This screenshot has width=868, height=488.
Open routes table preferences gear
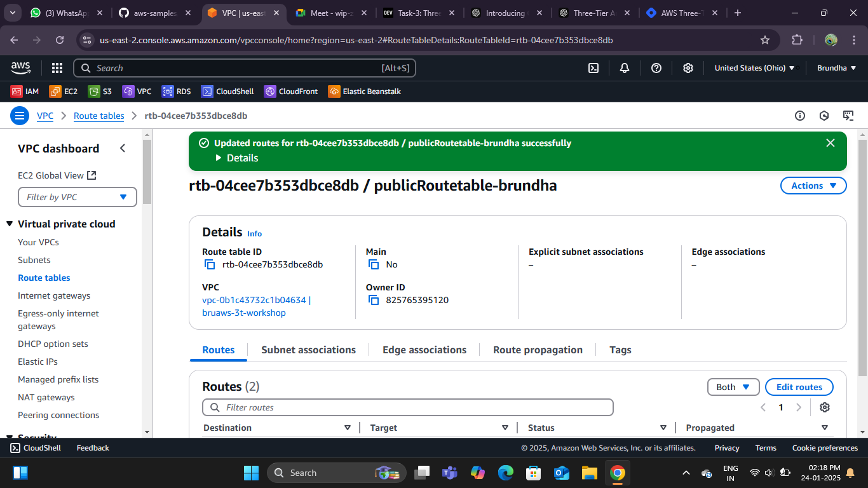tap(825, 407)
